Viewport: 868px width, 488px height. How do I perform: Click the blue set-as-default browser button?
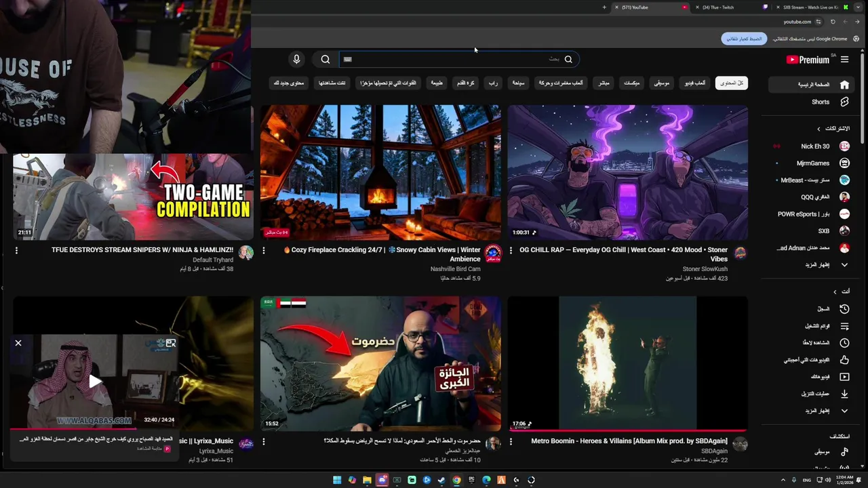744,39
